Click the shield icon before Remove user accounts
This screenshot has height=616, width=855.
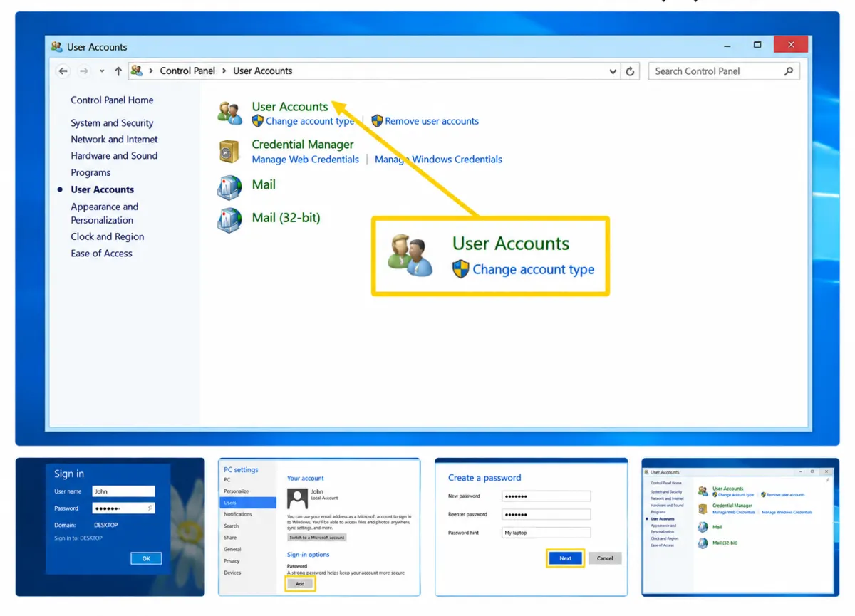pyautogui.click(x=378, y=121)
